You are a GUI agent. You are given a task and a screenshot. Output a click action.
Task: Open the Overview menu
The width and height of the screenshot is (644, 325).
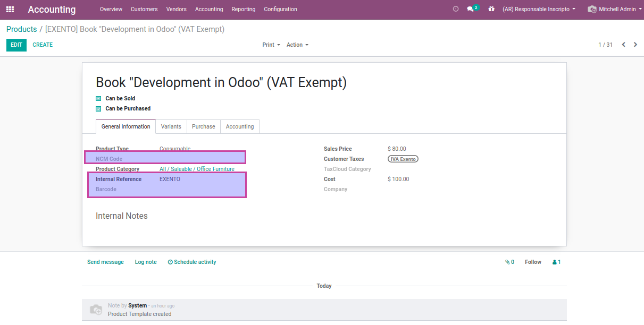tap(111, 9)
